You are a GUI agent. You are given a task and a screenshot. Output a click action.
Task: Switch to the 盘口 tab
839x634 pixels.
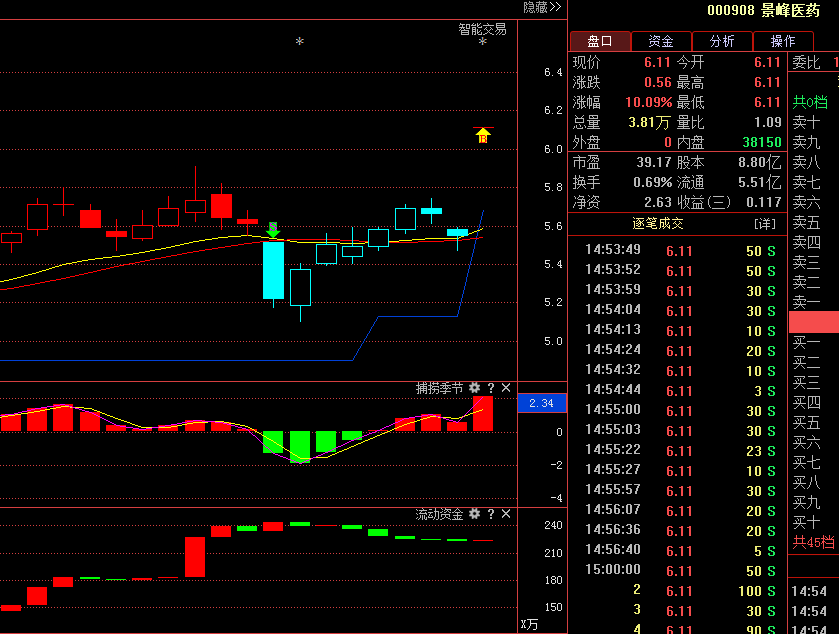pyautogui.click(x=600, y=41)
